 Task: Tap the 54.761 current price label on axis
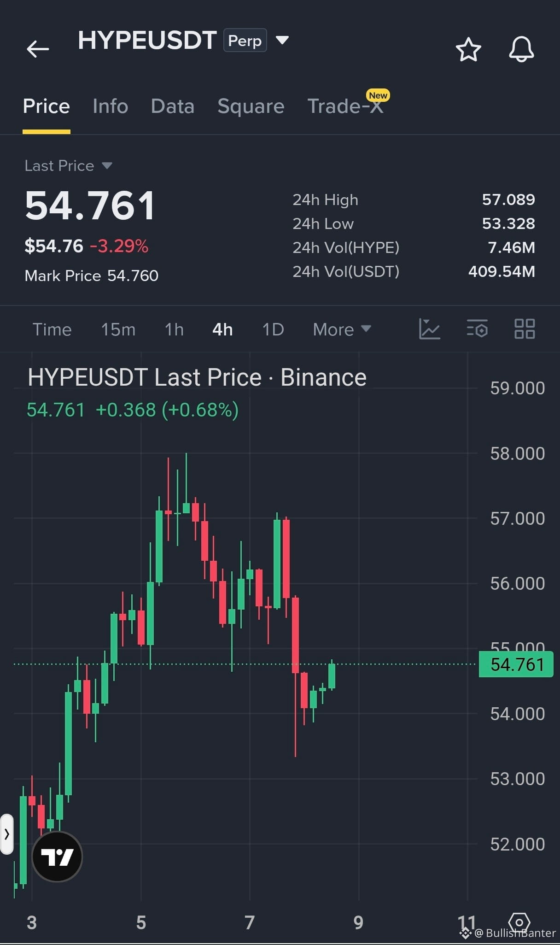516,664
